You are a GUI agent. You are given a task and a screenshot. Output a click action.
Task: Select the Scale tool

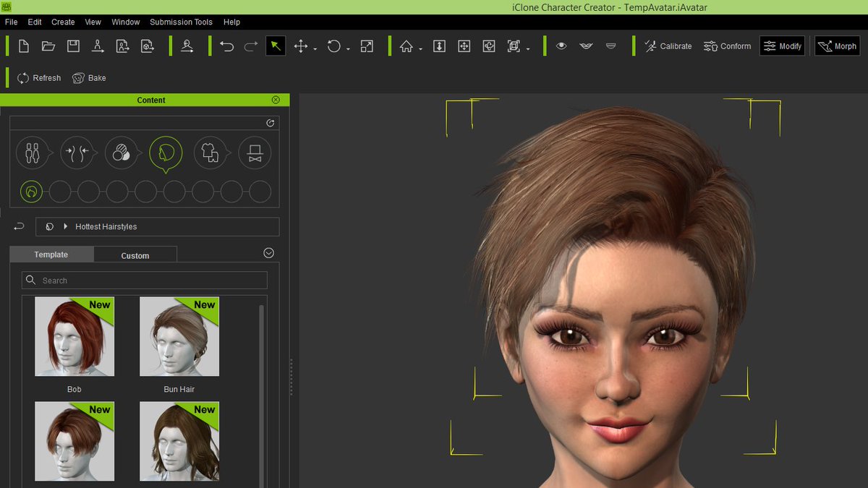tap(367, 46)
